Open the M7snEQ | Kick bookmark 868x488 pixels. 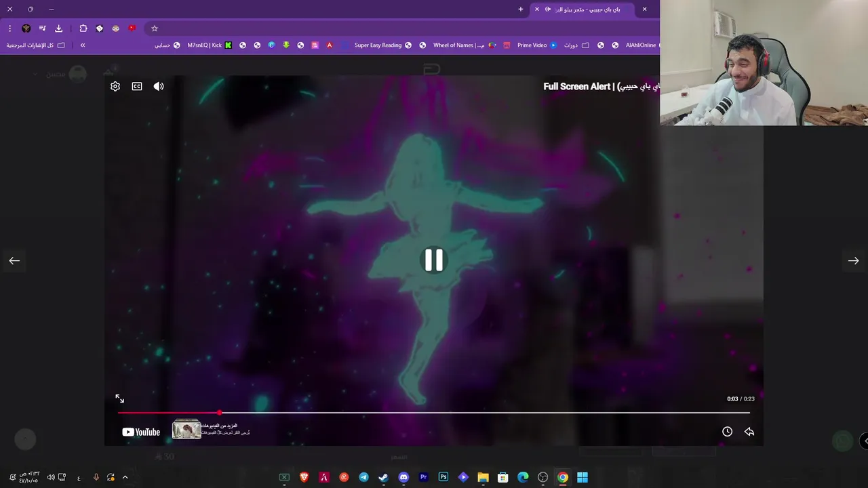210,45
